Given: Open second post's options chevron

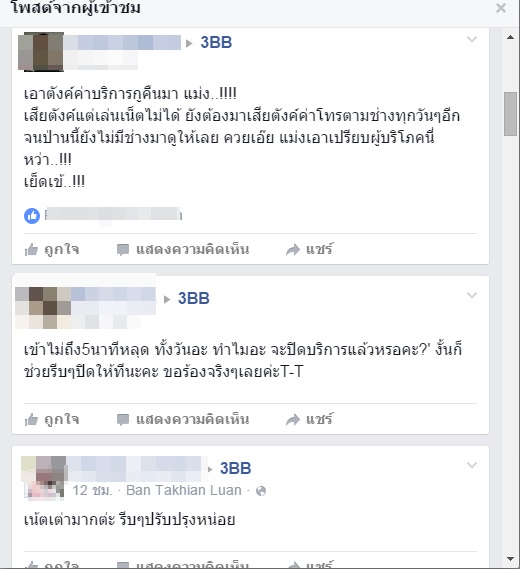Looking at the screenshot, I should (472, 295).
